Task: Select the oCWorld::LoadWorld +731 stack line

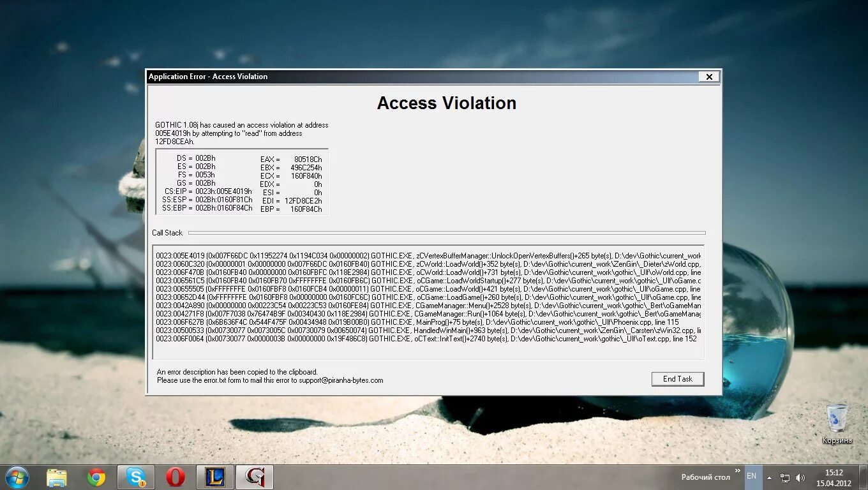Action: coord(428,272)
